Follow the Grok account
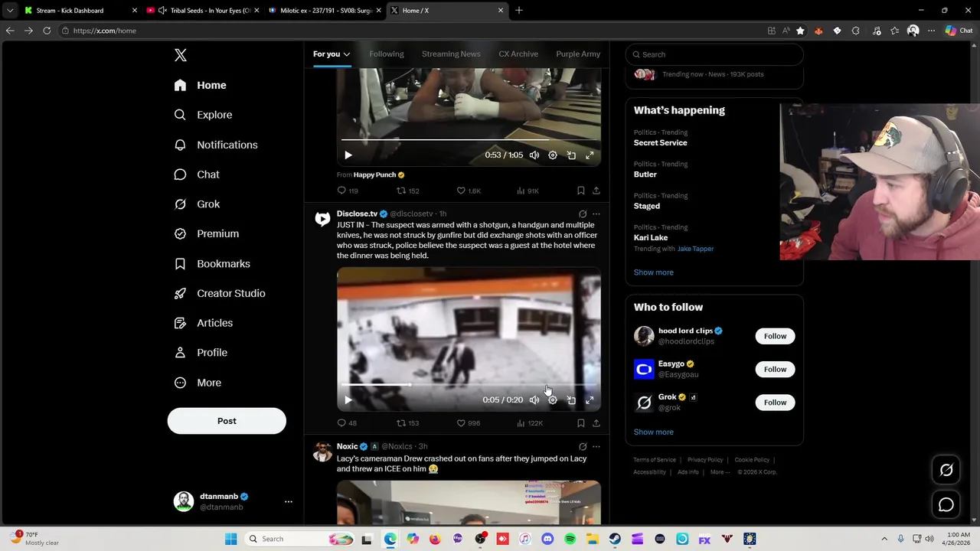 click(x=775, y=403)
